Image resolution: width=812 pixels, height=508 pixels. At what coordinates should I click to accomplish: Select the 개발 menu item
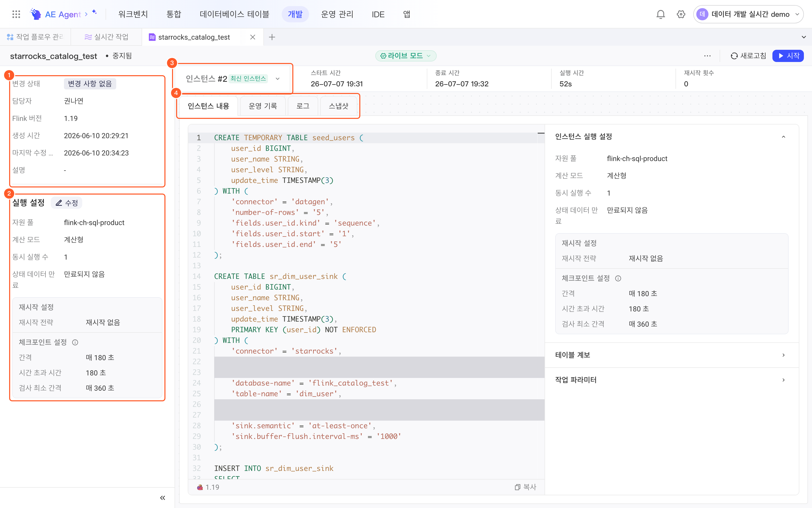295,14
